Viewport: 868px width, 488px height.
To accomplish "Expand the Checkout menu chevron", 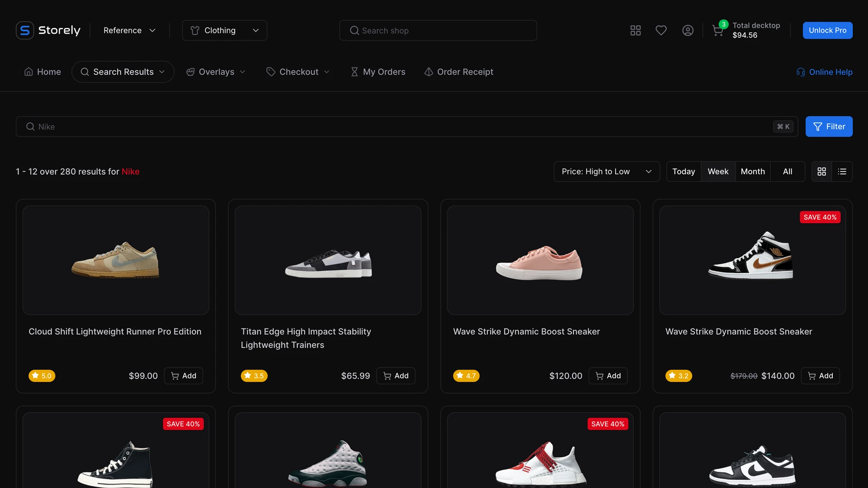I will (x=327, y=72).
